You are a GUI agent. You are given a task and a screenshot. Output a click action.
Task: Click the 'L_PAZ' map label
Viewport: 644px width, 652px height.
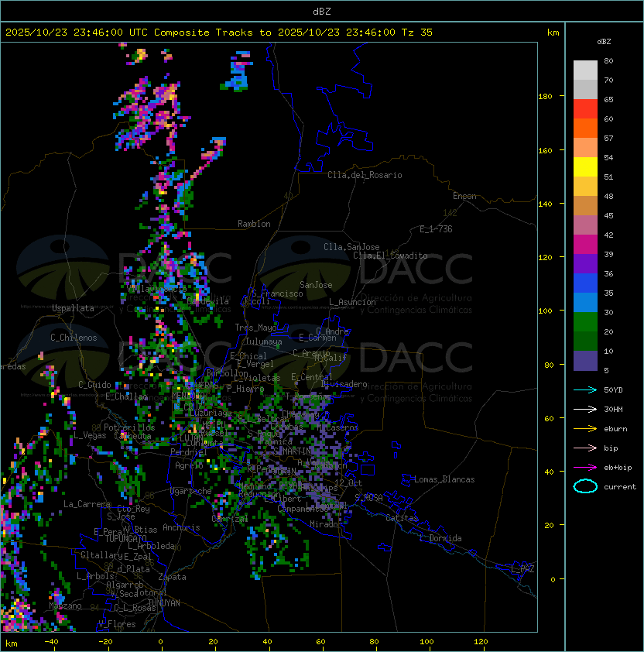[522, 569]
